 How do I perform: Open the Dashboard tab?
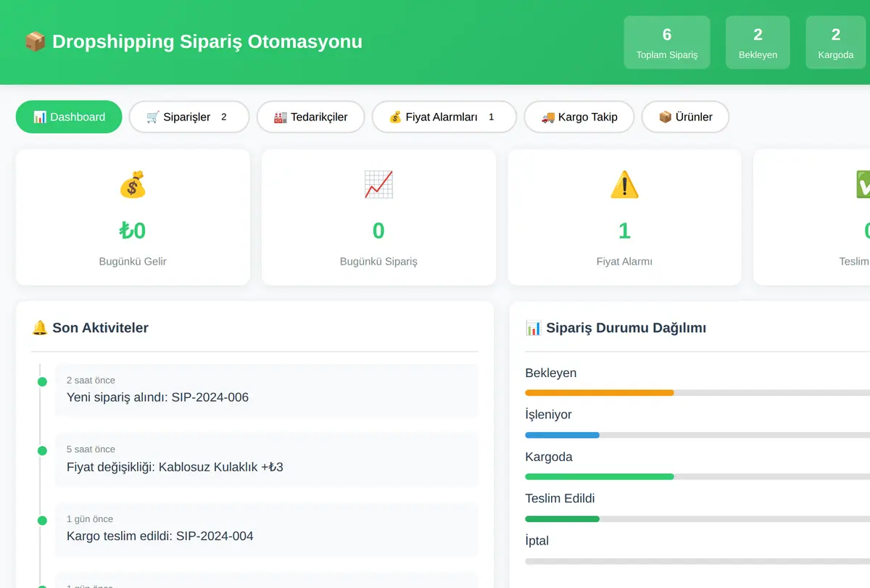(x=69, y=117)
